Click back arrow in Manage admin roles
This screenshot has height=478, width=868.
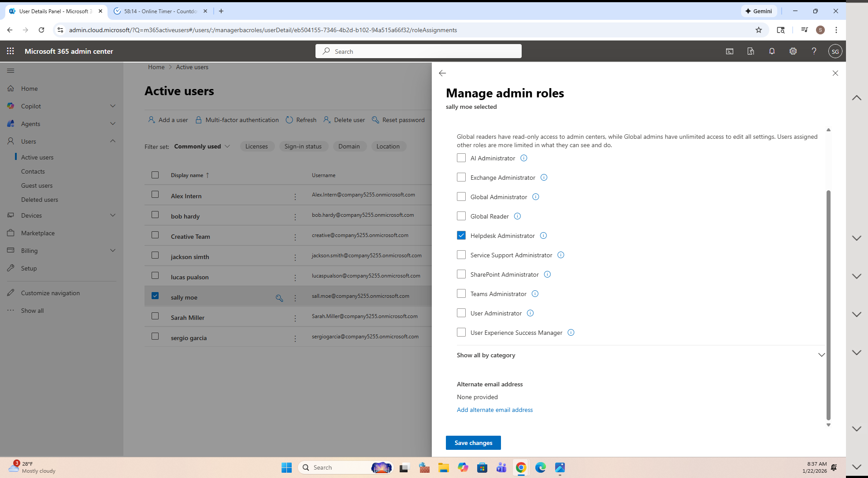(x=442, y=73)
